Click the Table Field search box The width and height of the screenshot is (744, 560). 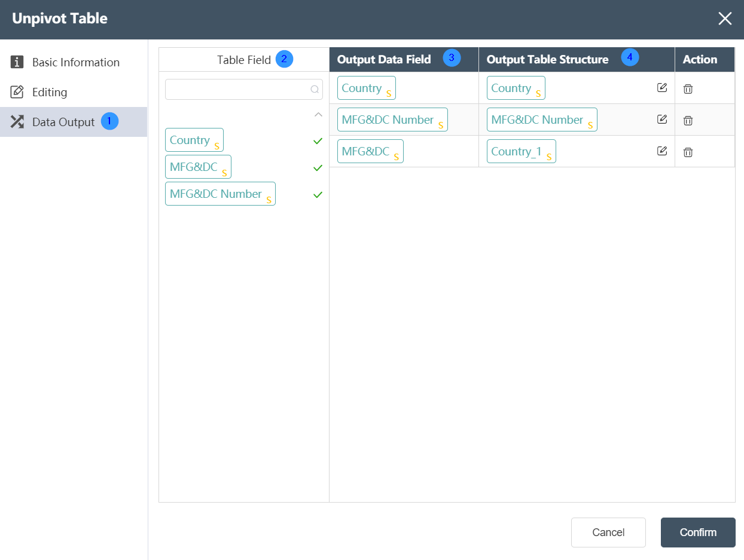click(244, 90)
